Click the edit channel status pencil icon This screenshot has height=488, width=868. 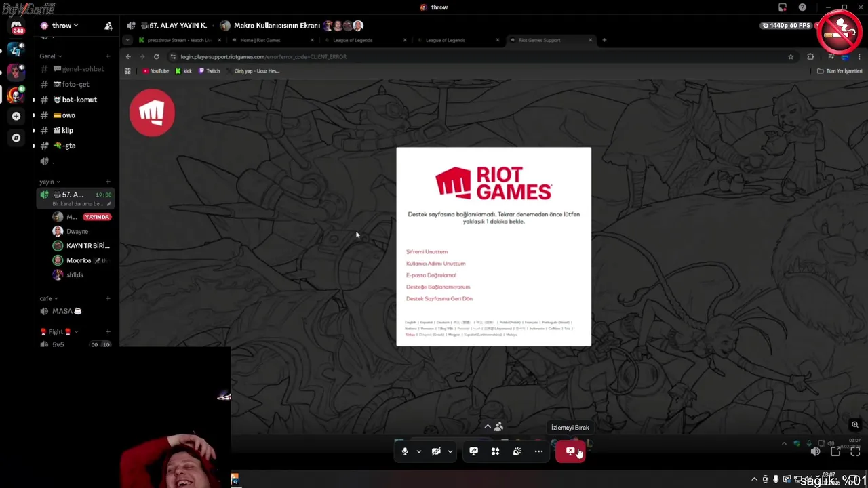(x=109, y=204)
